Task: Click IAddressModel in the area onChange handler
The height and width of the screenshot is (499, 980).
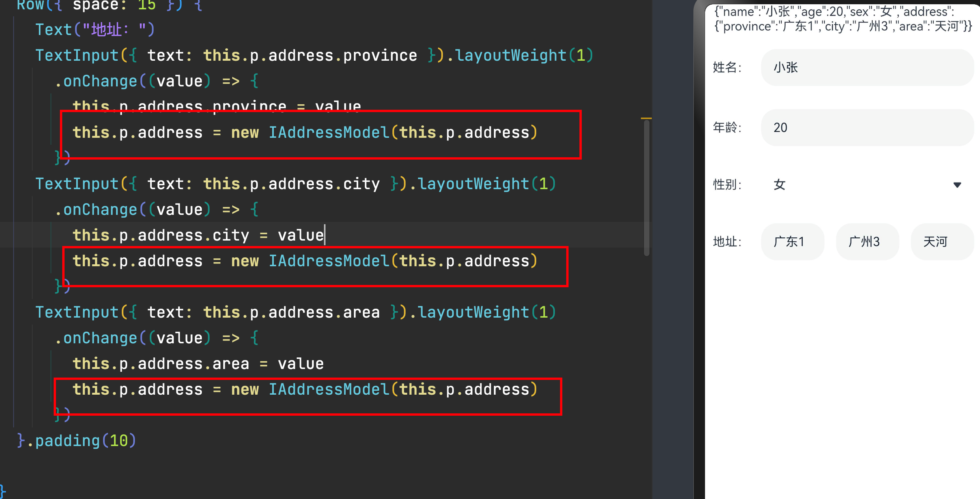Action: [329, 390]
